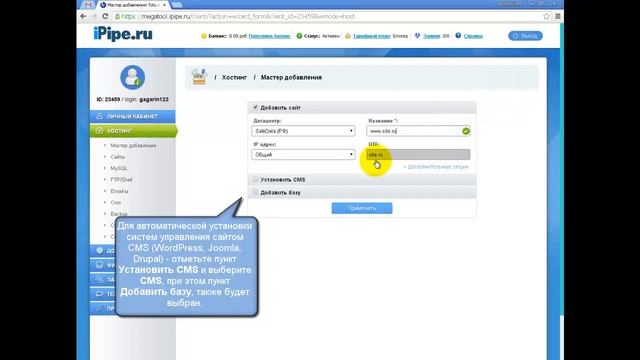Select Мастер добавления in sidebar

[x=133, y=145]
